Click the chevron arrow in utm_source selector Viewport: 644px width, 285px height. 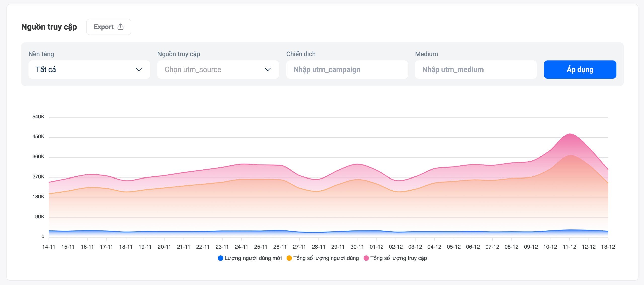coord(268,69)
